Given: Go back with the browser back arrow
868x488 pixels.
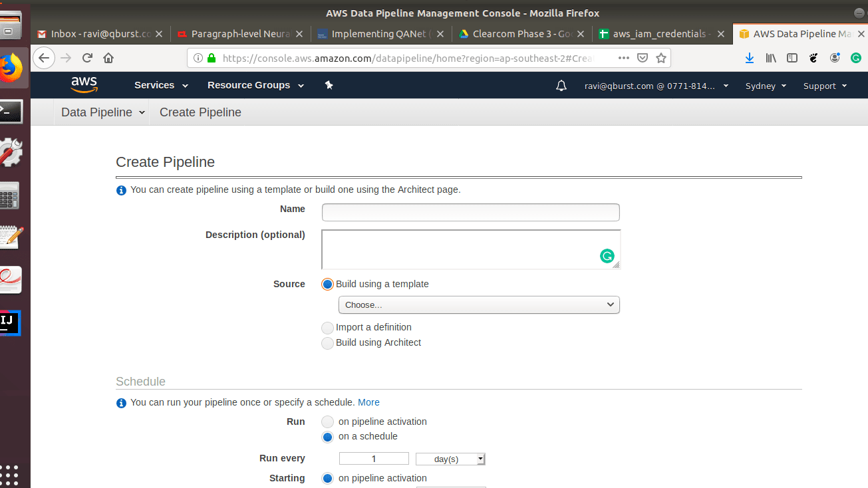Looking at the screenshot, I should 43,58.
